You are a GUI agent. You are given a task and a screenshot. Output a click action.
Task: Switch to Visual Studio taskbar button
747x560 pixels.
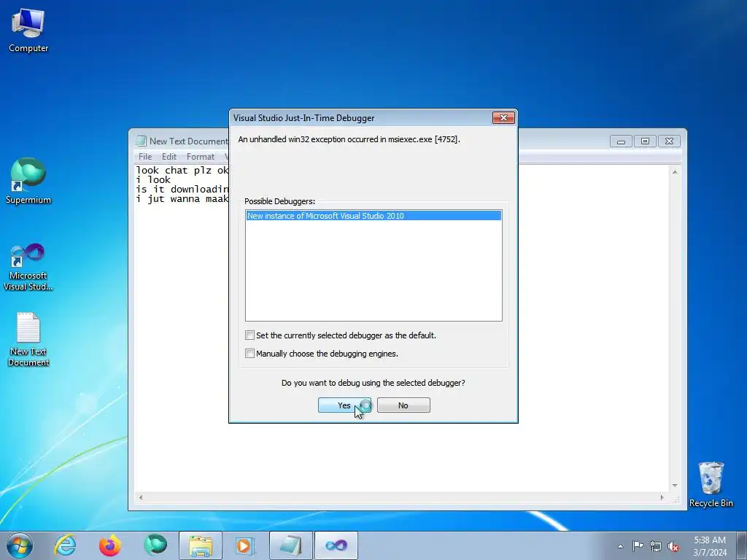(x=336, y=545)
